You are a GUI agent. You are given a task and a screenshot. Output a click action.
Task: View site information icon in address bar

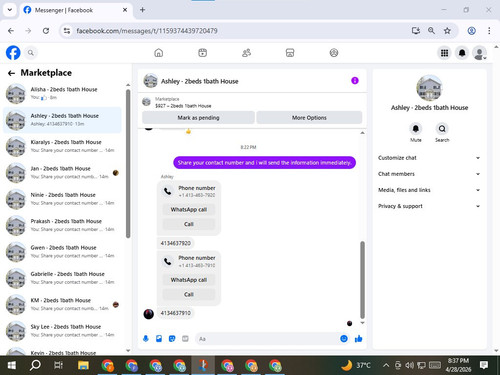67,31
